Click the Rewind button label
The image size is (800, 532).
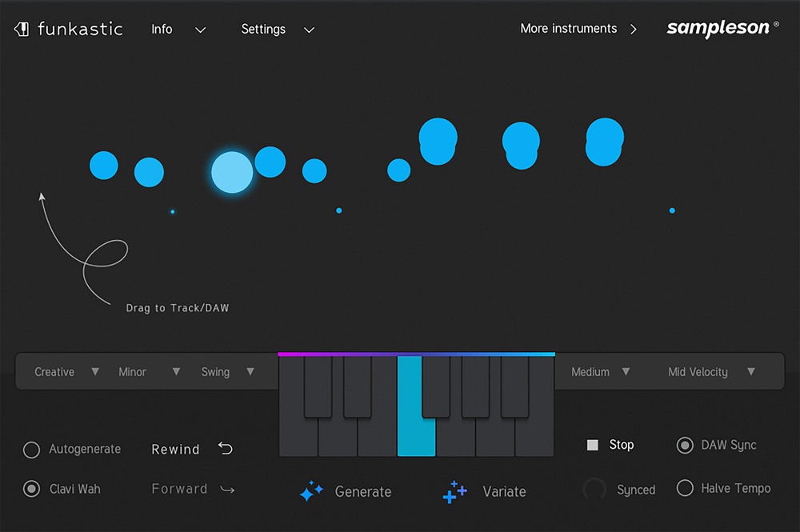tap(175, 450)
